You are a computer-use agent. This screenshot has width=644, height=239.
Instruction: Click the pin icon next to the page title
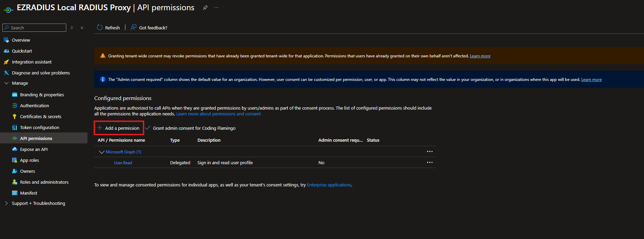(205, 8)
